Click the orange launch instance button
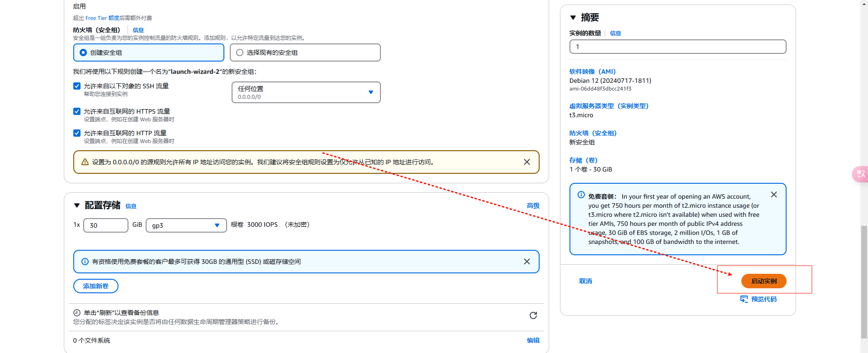Viewport: 868px width, 353px height. click(764, 281)
